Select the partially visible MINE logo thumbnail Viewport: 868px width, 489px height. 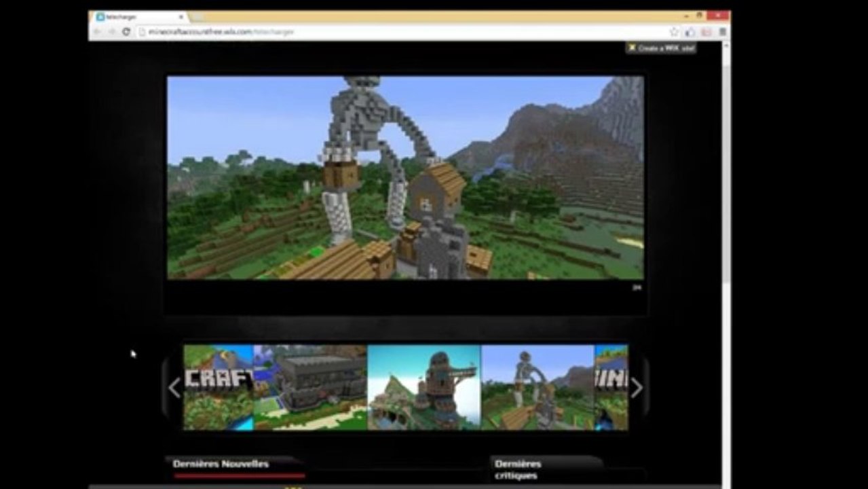(611, 387)
